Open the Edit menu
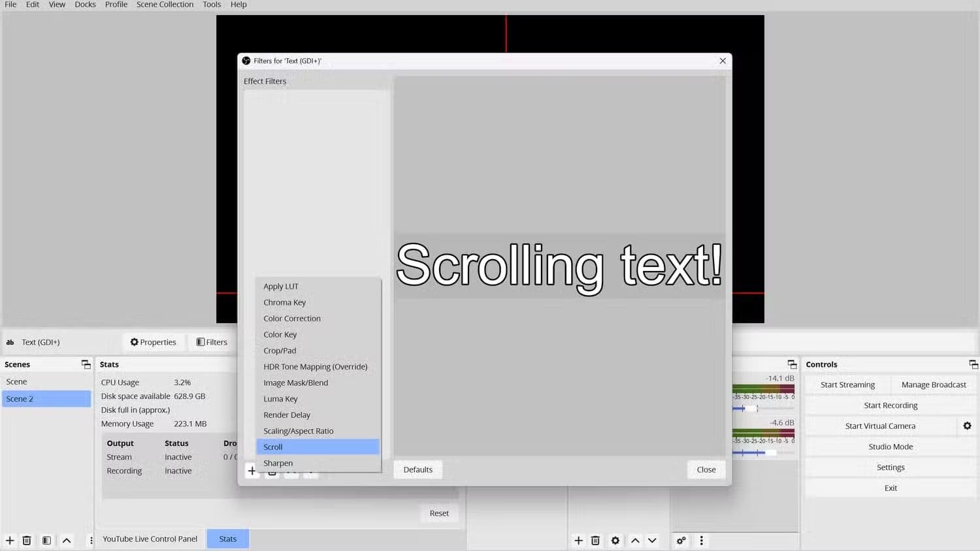Screen dimensions: 980x551 click(33, 5)
